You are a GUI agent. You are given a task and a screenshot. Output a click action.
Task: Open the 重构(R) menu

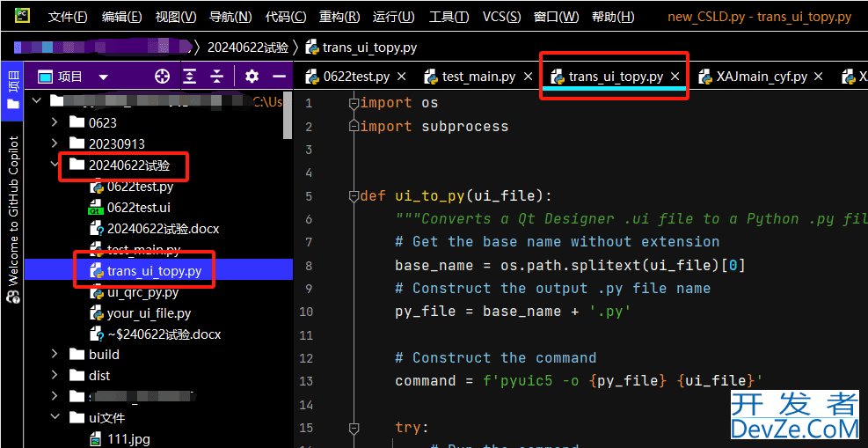click(339, 17)
